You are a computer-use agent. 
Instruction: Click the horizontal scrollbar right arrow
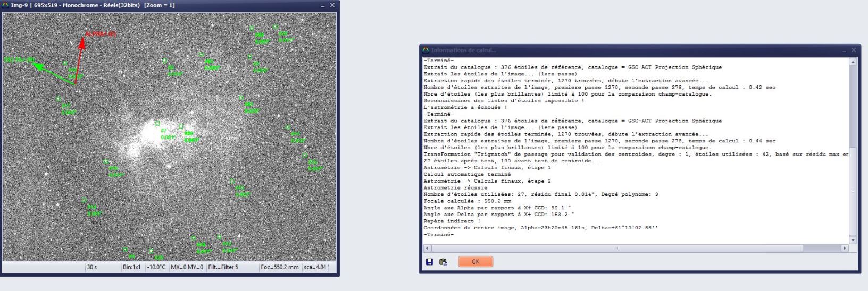pos(845,248)
